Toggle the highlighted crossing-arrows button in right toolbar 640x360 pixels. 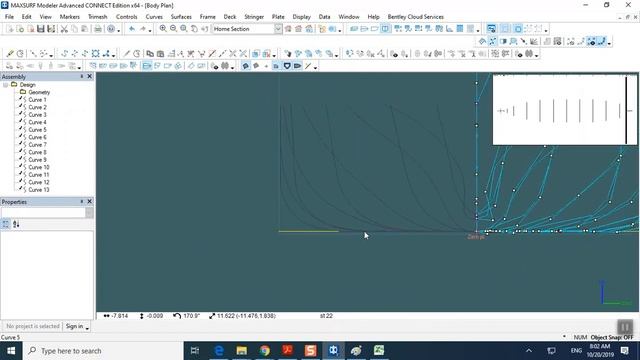(493, 41)
